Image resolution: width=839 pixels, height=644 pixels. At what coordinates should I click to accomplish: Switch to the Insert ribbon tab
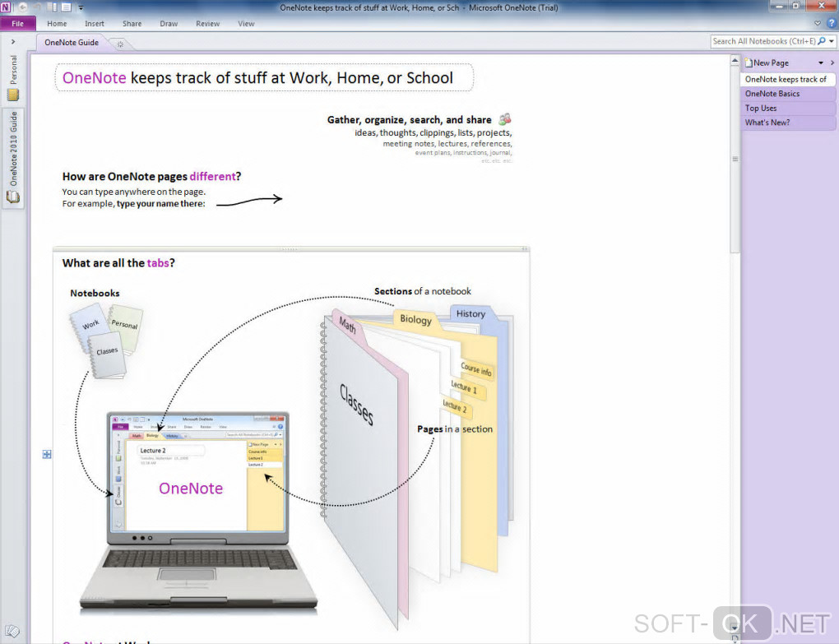94,24
